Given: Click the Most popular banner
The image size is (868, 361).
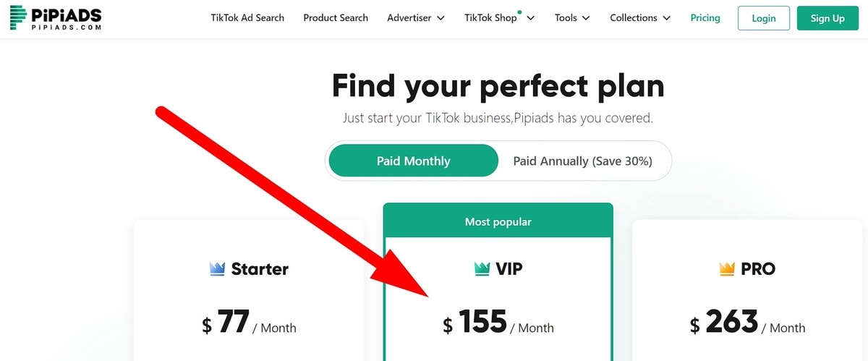Looking at the screenshot, I should pyautogui.click(x=498, y=221).
